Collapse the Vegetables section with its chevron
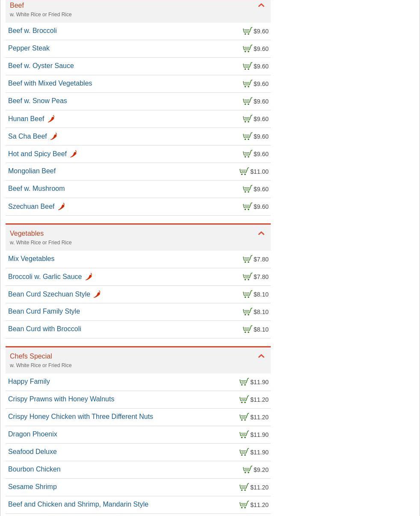 coord(261,234)
